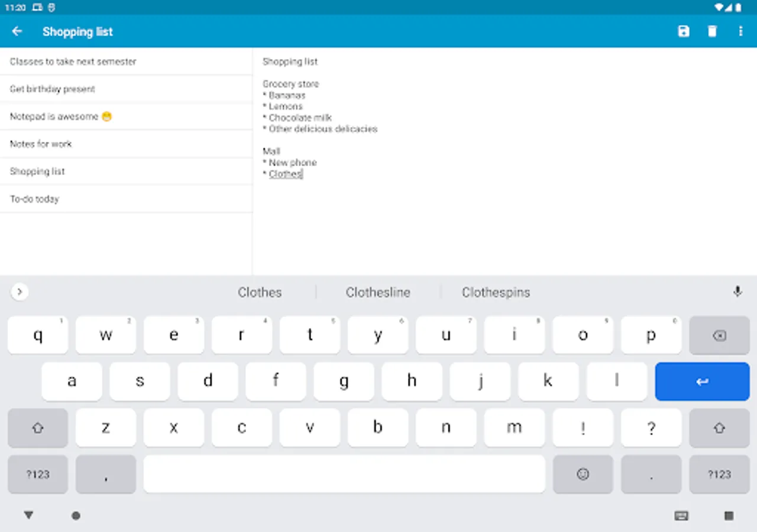Tap the "Other delicious delicacies" line
This screenshot has width=757, height=532.
320,129
